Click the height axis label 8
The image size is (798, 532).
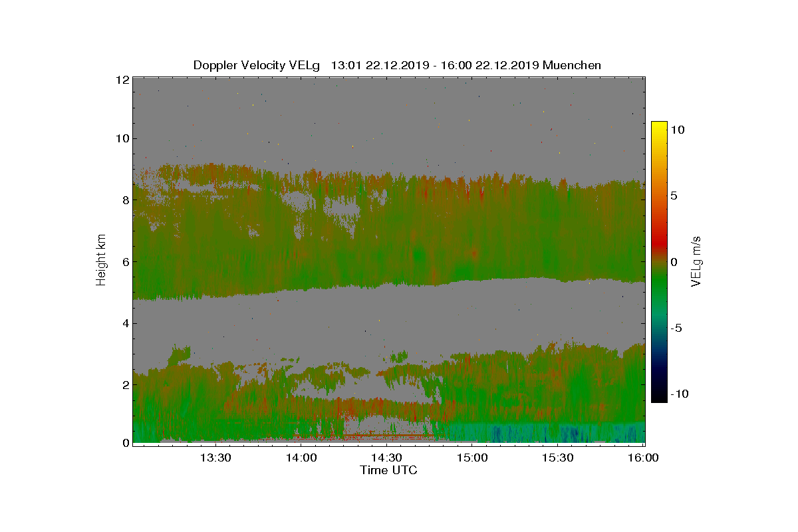click(125, 200)
